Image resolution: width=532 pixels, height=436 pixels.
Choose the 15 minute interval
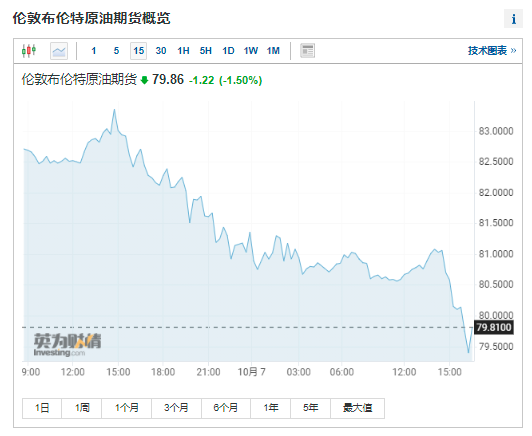[x=138, y=51]
